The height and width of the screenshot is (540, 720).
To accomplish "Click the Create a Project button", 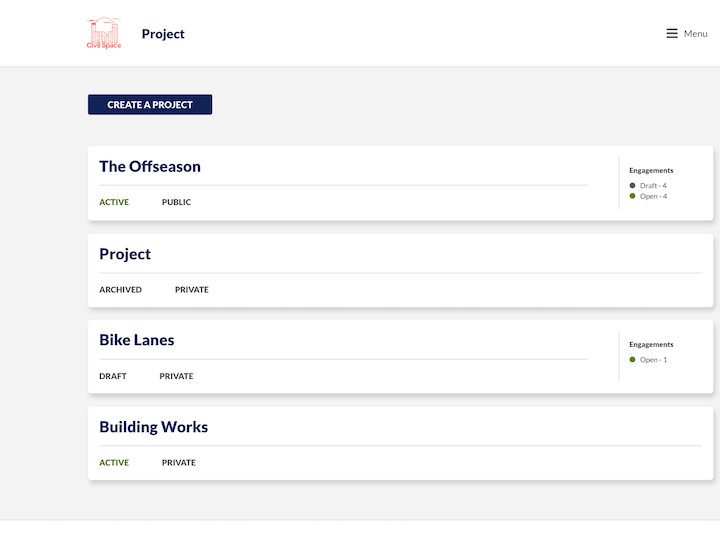I will tap(150, 105).
